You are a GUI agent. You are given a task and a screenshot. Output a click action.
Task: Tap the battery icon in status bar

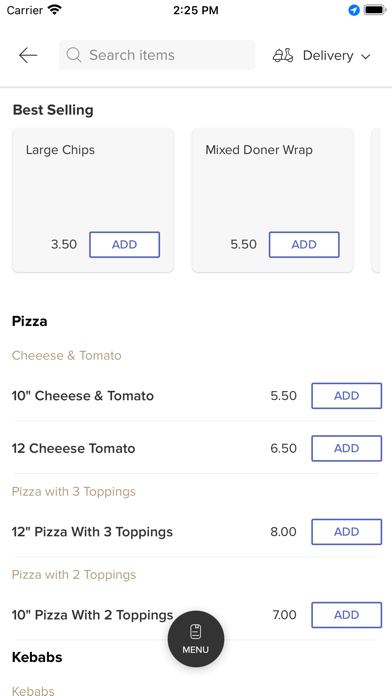(375, 10)
